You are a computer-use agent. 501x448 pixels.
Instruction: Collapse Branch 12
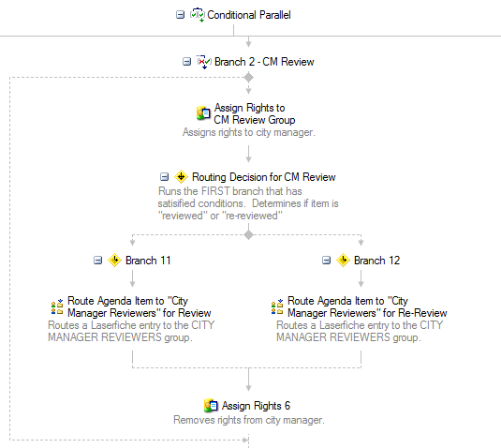(326, 261)
